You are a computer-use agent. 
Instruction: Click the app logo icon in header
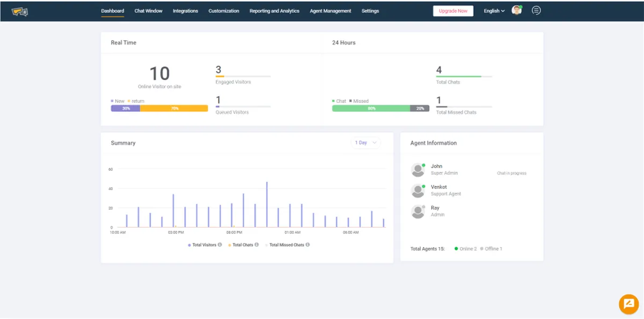coord(20,11)
